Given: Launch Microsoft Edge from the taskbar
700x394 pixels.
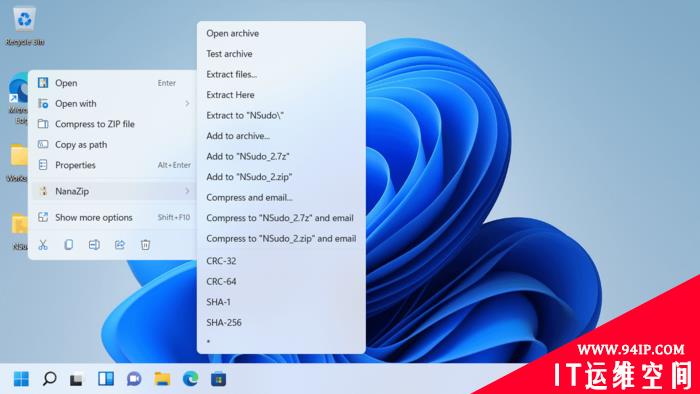Looking at the screenshot, I should [191, 379].
